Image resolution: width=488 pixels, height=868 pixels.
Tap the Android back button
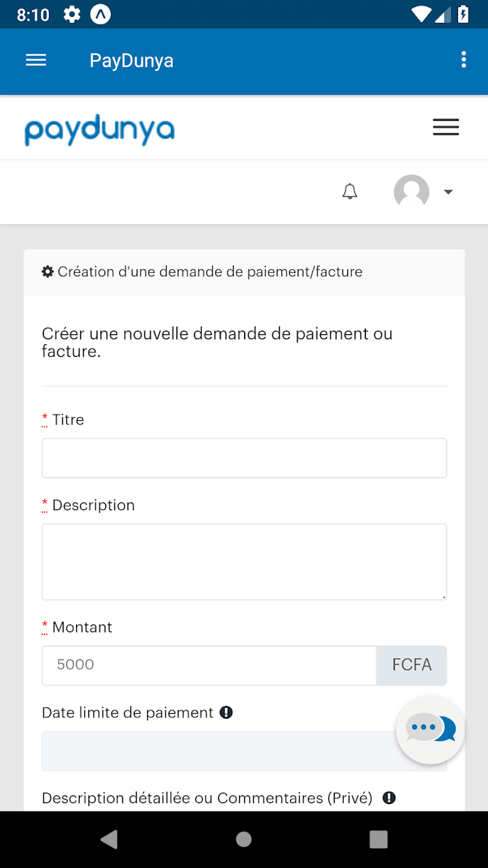point(109,839)
